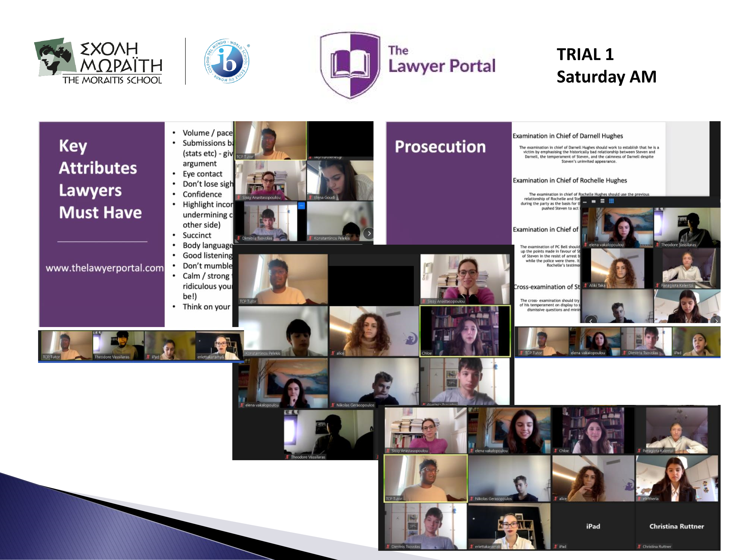This screenshot has width=747, height=560.
Task: Toggle mute icon by Nikolas Gerasopoulos bottom grid
Action: pyautogui.click(x=471, y=499)
